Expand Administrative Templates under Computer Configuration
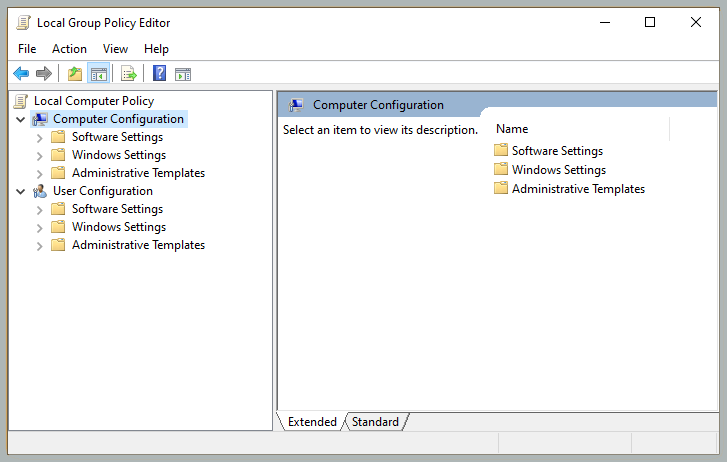This screenshot has width=727, height=462. [39, 174]
